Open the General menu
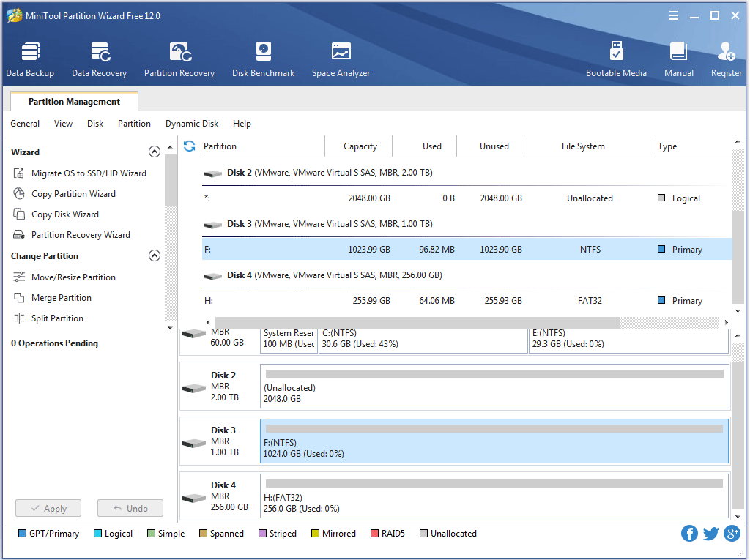Screen dimensions: 750x560 (x=25, y=124)
